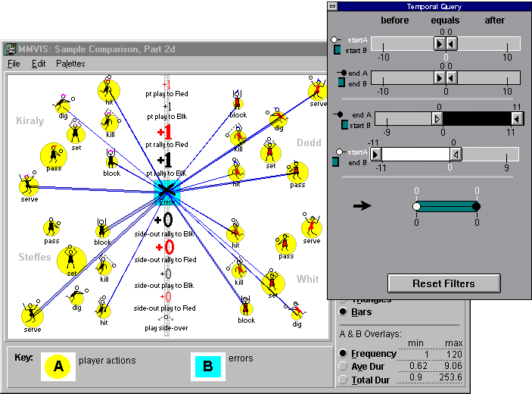Click startA/start B slider's right thumb

pyautogui.click(x=451, y=43)
